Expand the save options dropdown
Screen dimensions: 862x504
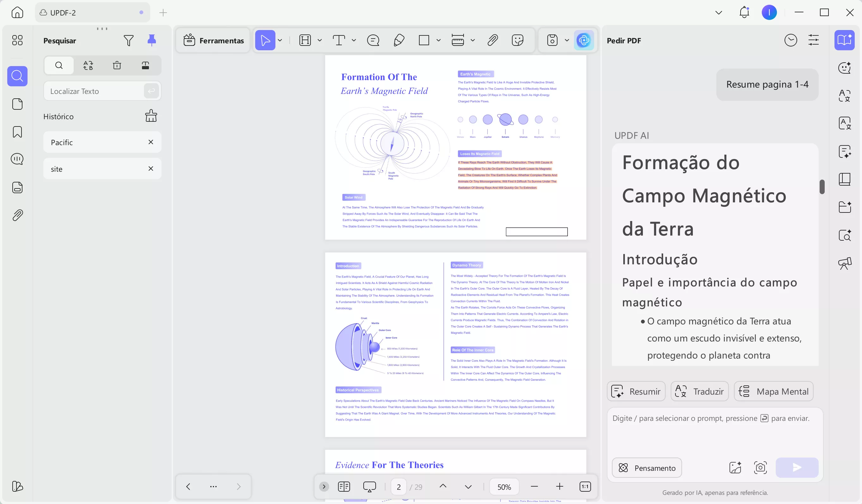[x=567, y=40]
